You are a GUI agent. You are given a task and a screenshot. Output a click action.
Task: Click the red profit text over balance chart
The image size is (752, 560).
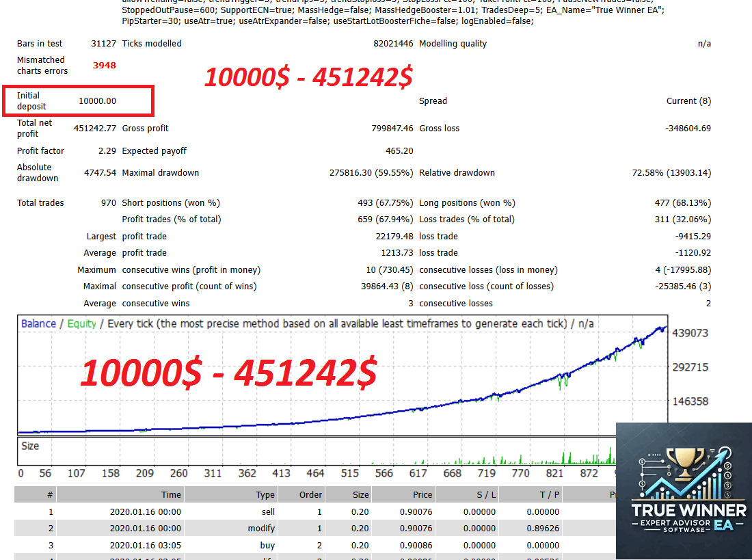point(228,373)
